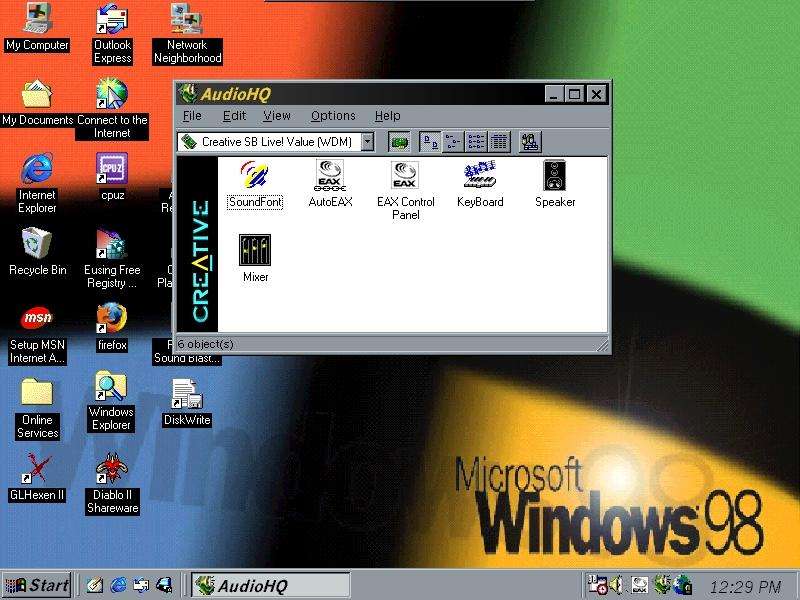Open the SoundFont applet in AudioHQ
Viewport: 800px width, 600px height.
click(x=255, y=185)
